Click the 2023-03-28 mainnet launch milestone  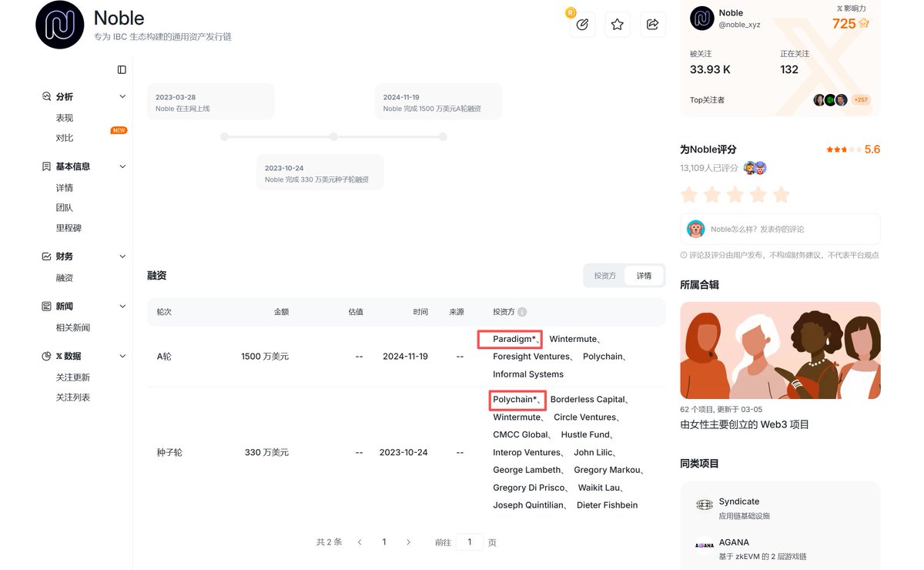(211, 102)
